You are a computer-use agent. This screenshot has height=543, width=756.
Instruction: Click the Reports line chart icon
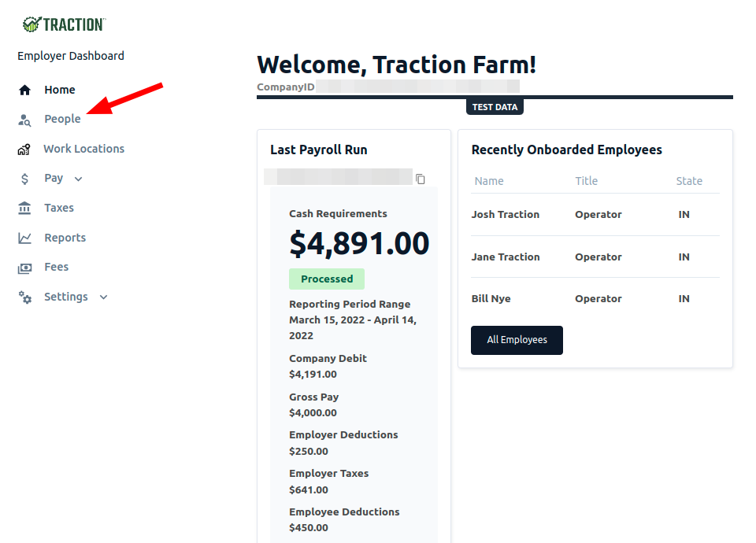[24, 238]
